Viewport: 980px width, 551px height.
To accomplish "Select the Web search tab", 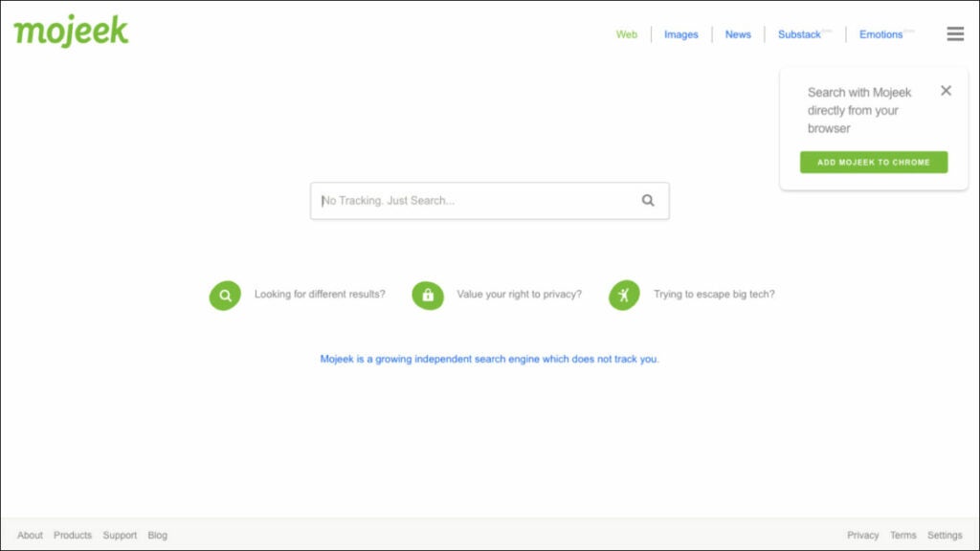I will (627, 34).
